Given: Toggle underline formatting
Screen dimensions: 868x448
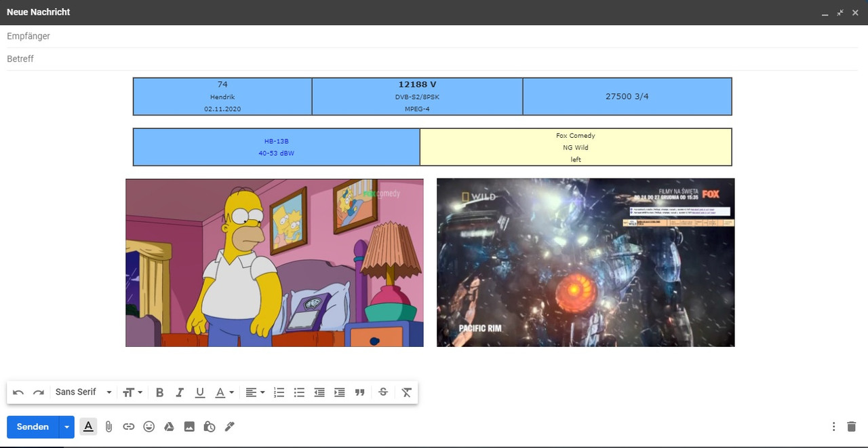Looking at the screenshot, I should [200, 392].
